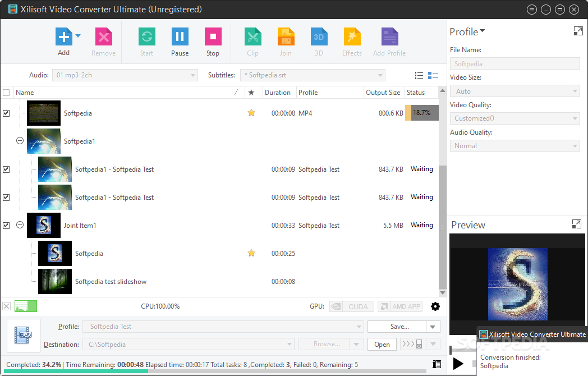Toggle CUDA GPU acceleration
The height and width of the screenshot is (376, 588).
point(352,306)
